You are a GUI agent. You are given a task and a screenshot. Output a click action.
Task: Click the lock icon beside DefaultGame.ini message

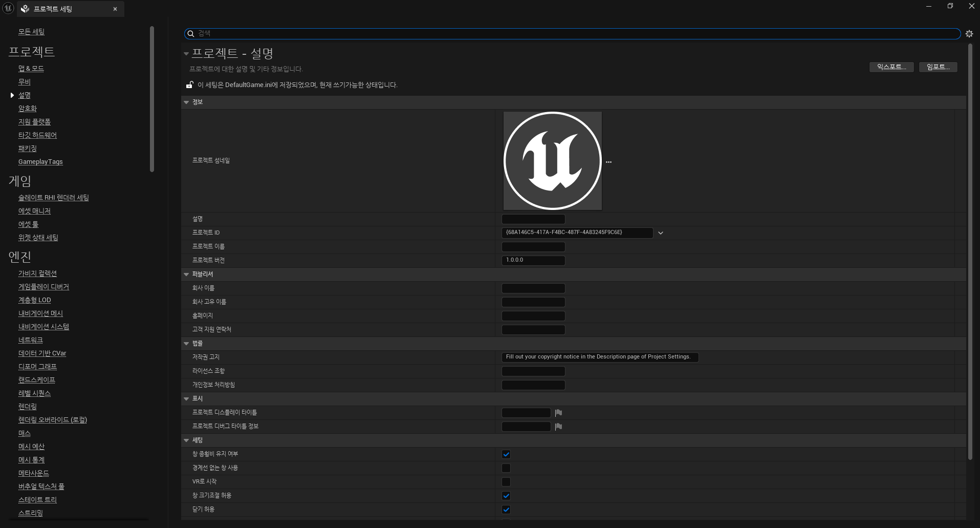tap(189, 85)
